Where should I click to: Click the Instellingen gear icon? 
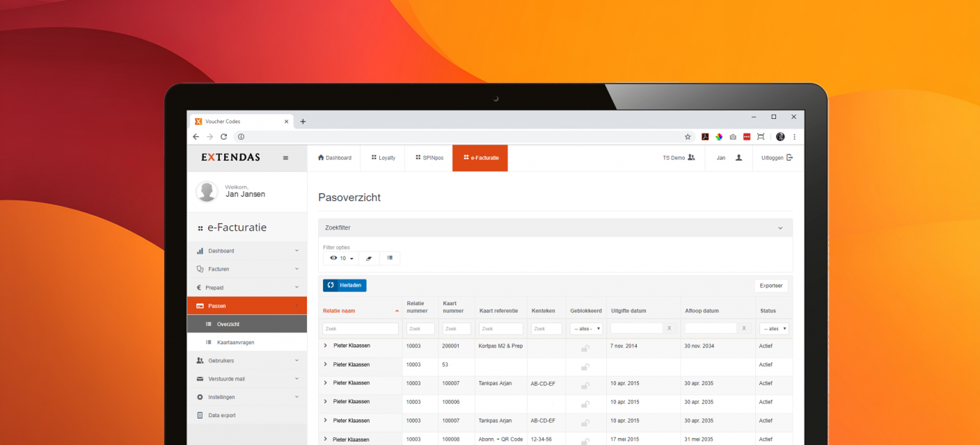pos(200,397)
